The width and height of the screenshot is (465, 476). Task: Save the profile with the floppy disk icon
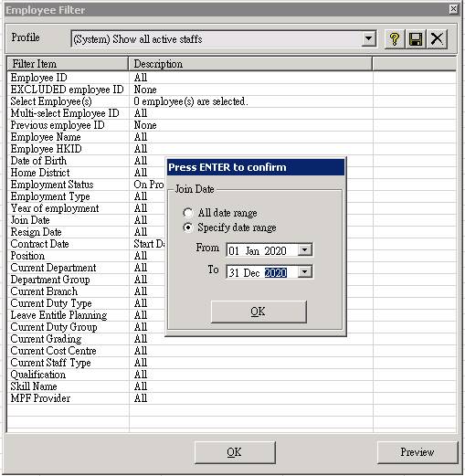[416, 39]
